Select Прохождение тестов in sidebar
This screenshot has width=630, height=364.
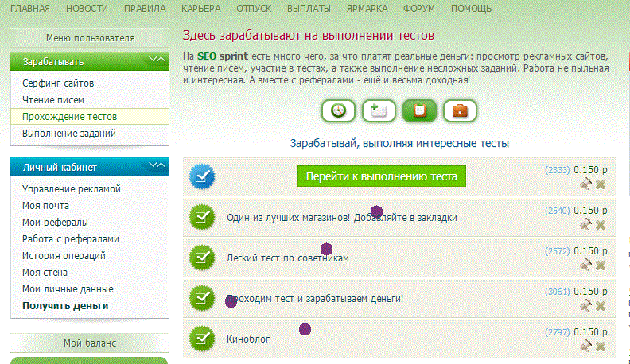[90, 116]
